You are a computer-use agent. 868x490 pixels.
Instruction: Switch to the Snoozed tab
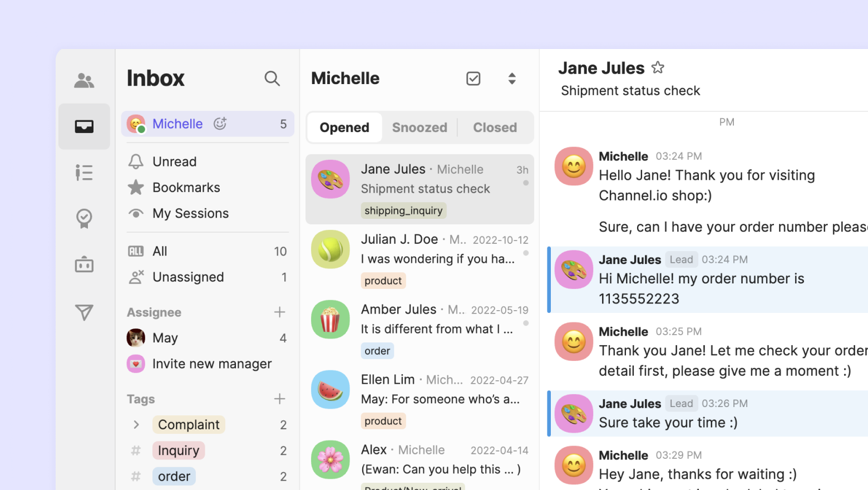pos(420,128)
